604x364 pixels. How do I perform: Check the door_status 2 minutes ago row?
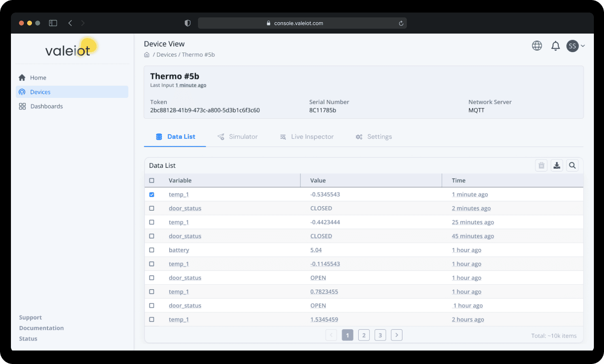(x=152, y=208)
